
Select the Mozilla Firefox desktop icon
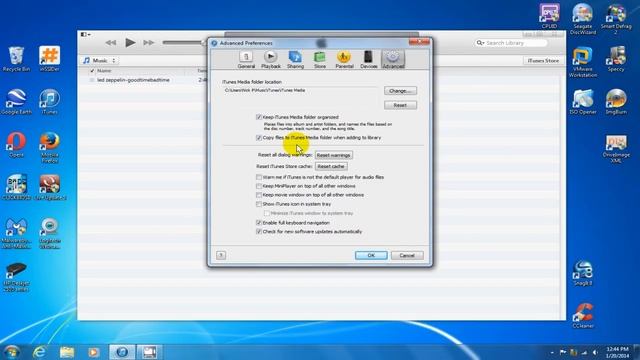(49, 148)
